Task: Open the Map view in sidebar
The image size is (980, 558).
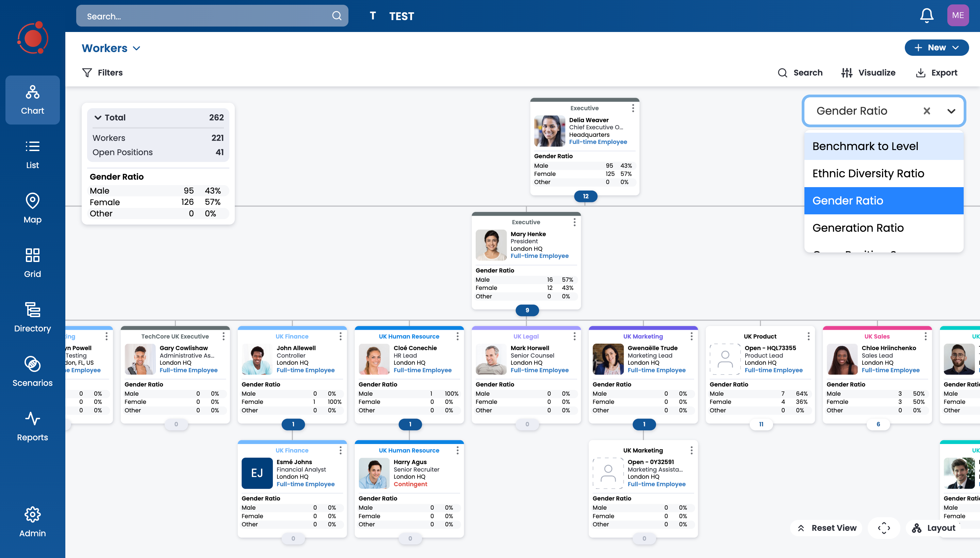Action: [x=33, y=209]
